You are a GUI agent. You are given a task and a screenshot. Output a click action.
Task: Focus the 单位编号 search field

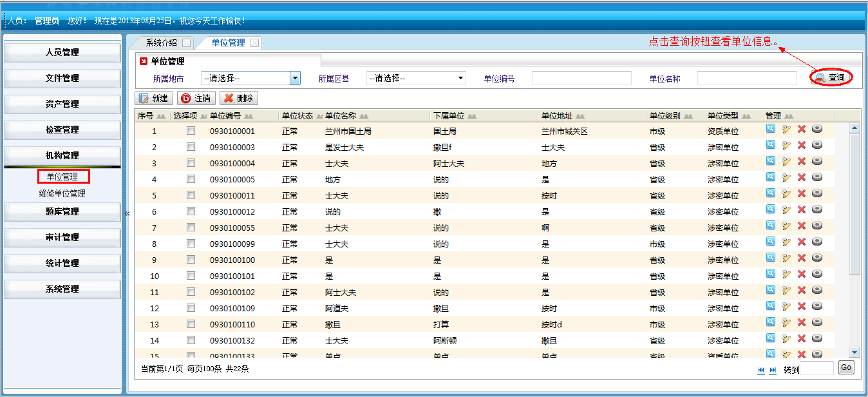(581, 78)
